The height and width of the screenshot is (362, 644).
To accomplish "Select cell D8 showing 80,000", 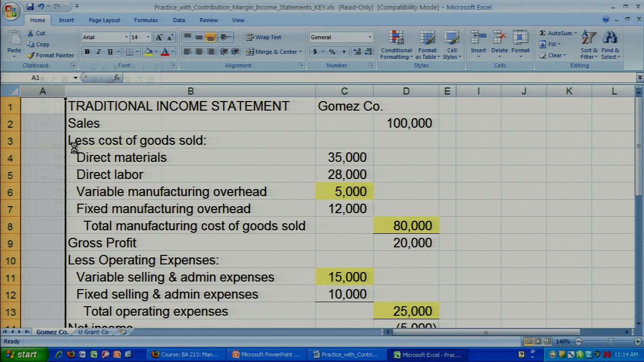I will pos(406,226).
